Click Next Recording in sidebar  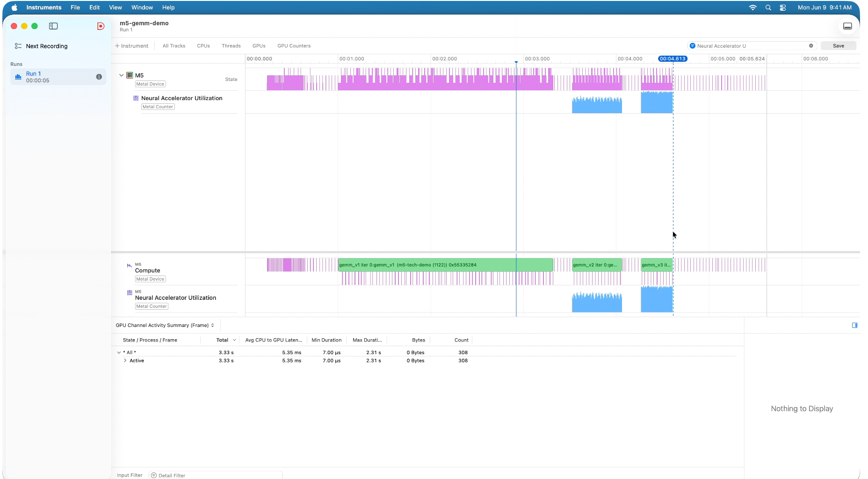click(47, 46)
